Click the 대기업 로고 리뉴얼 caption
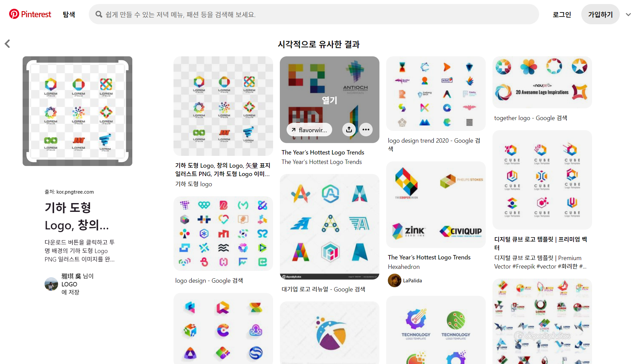The image size is (638, 364). pyautogui.click(x=323, y=289)
